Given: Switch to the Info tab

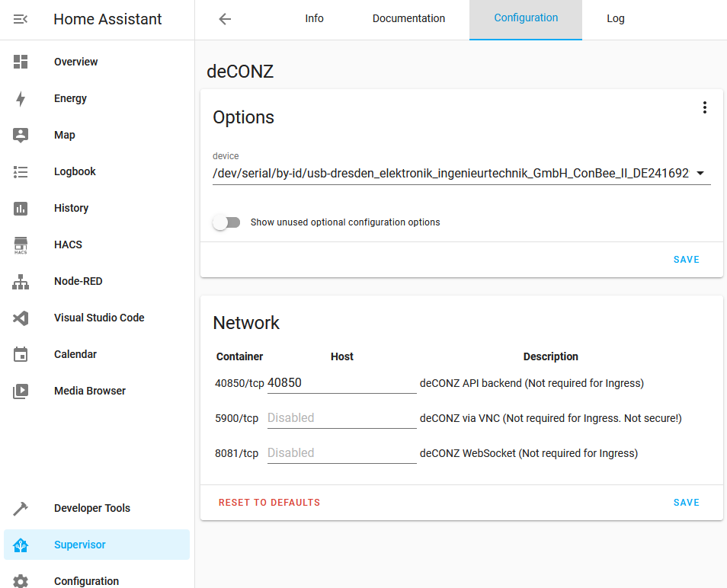Looking at the screenshot, I should coord(315,18).
